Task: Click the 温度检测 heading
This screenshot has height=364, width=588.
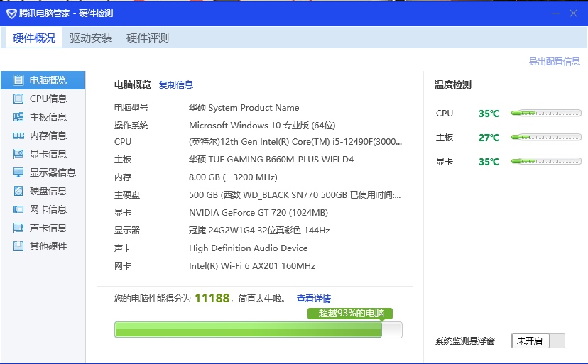Action: [452, 84]
